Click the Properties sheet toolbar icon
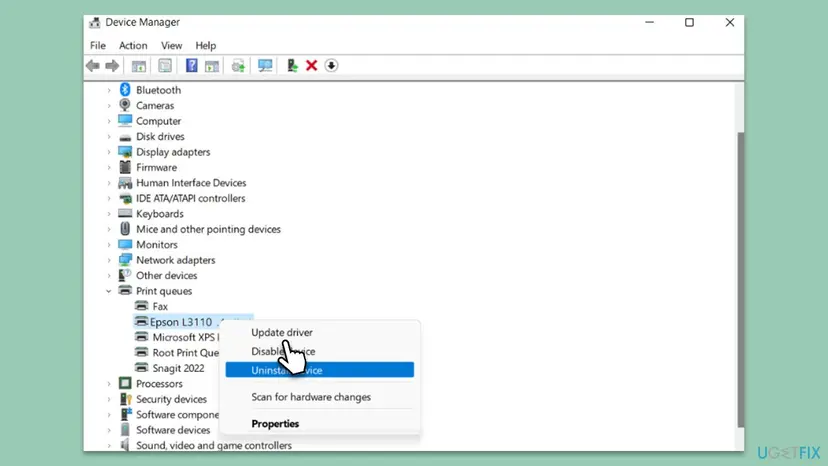The width and height of the screenshot is (828, 466). [x=165, y=66]
